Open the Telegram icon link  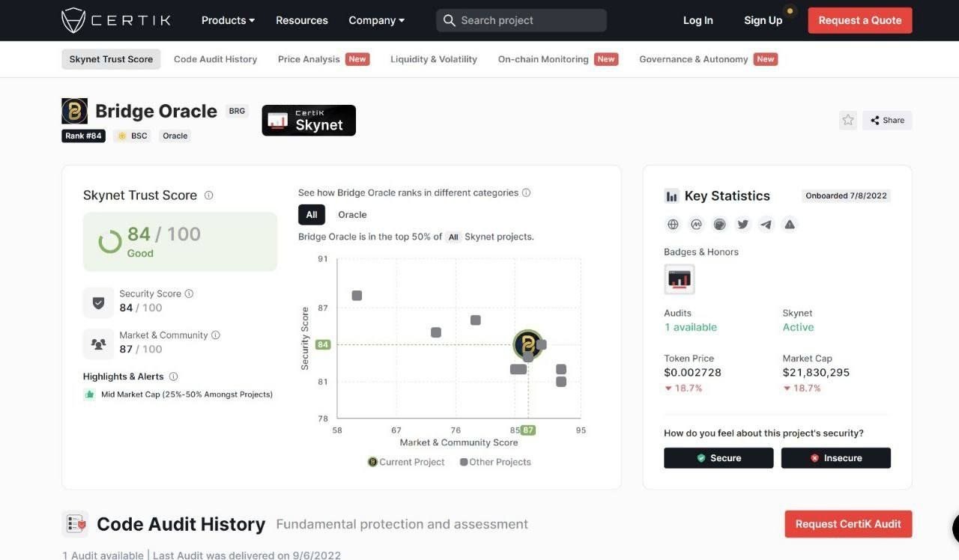(766, 224)
